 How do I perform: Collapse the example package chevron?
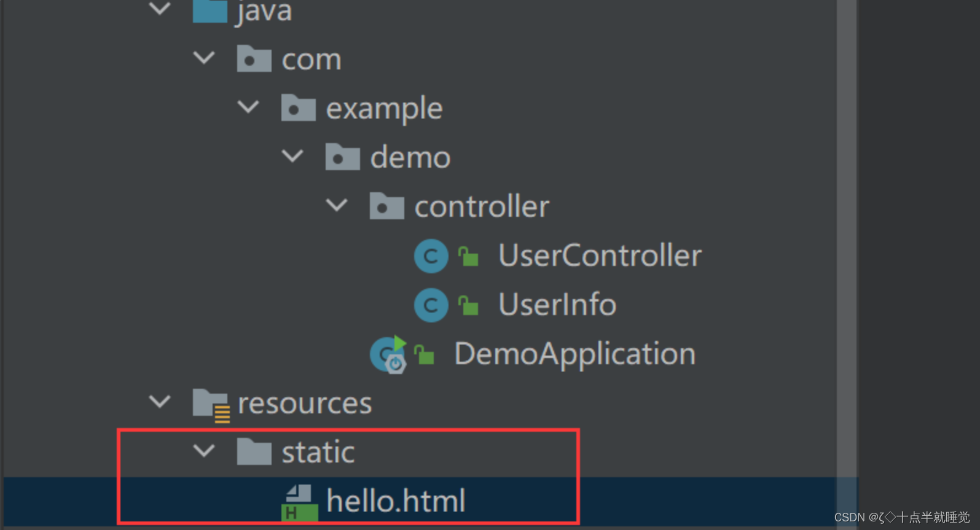point(248,107)
